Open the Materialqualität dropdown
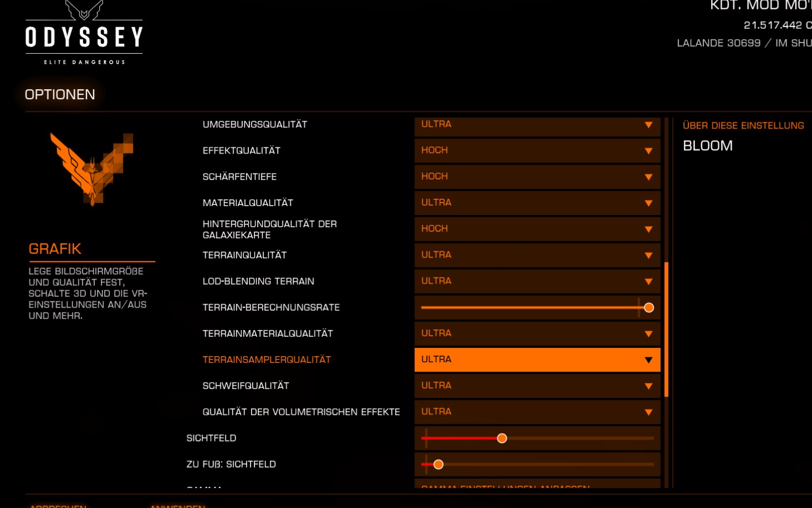The height and width of the screenshot is (508, 812). (537, 203)
